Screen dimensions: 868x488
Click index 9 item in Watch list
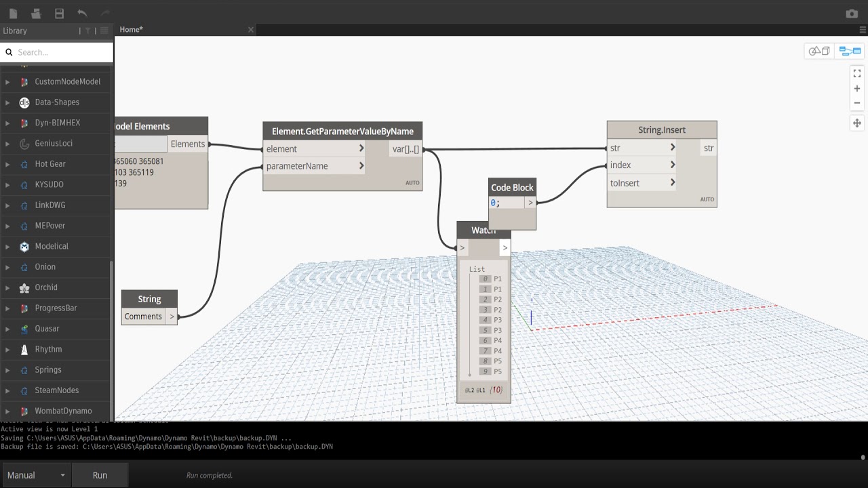click(492, 371)
